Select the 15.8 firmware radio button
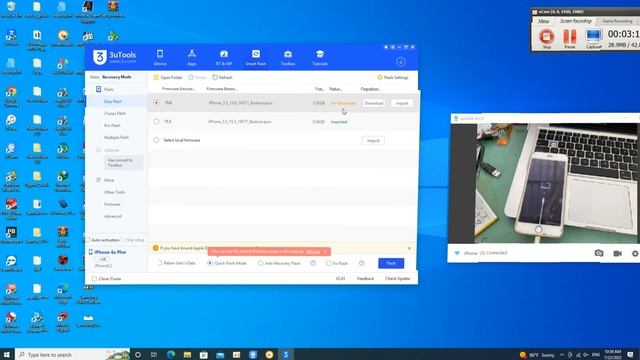The image size is (640, 360). point(156,103)
